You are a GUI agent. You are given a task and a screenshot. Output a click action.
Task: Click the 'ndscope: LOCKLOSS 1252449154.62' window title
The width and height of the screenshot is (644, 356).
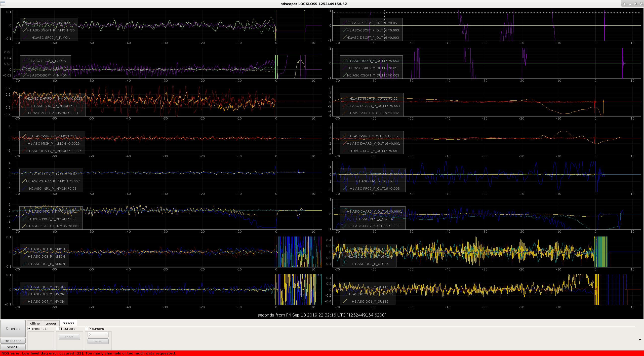click(x=313, y=4)
